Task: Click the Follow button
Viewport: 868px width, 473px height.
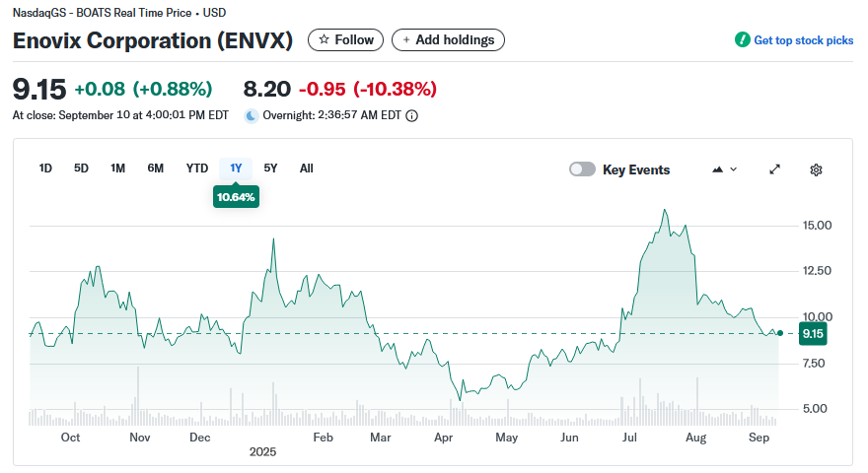Action: [x=345, y=40]
